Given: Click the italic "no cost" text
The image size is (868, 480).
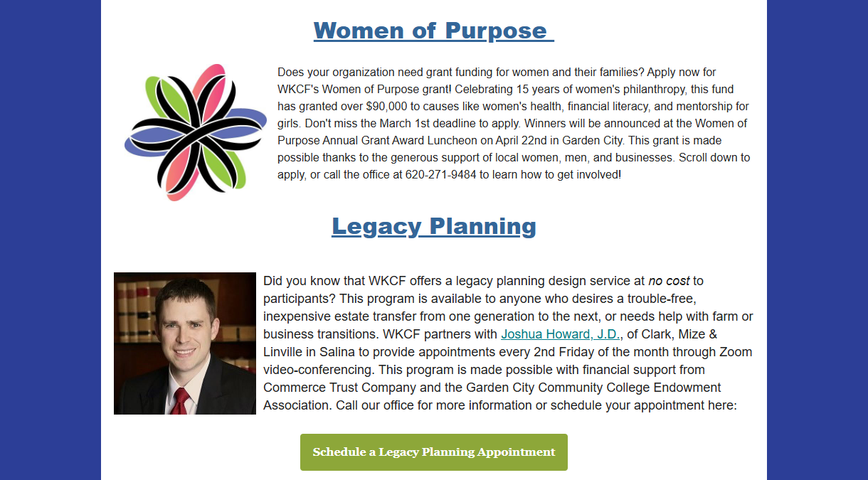Looking at the screenshot, I should (x=669, y=281).
